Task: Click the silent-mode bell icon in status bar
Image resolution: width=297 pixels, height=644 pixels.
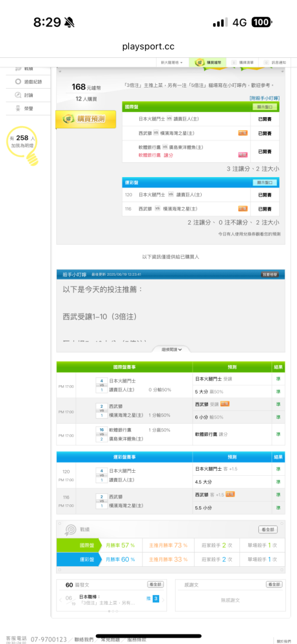Action: pos(70,22)
